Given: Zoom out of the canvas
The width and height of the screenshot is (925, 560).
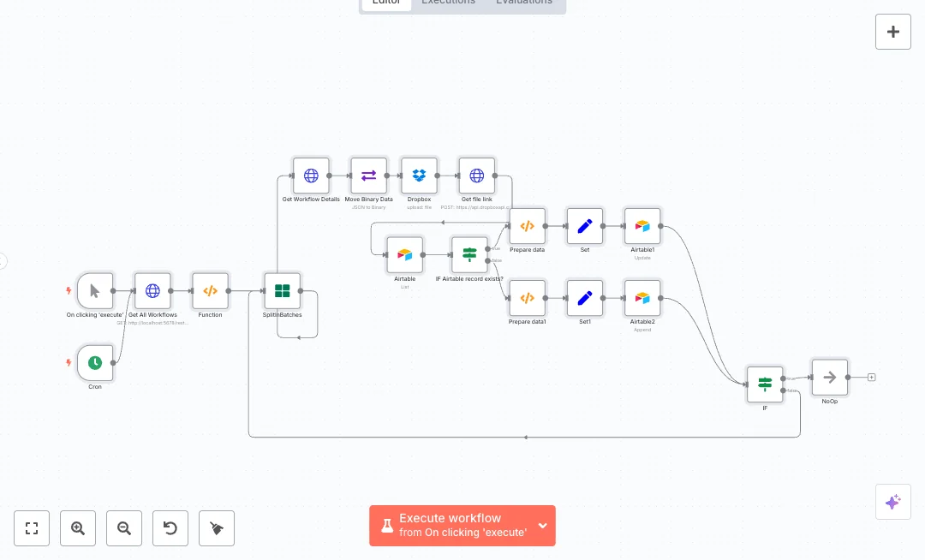Looking at the screenshot, I should pos(124,528).
